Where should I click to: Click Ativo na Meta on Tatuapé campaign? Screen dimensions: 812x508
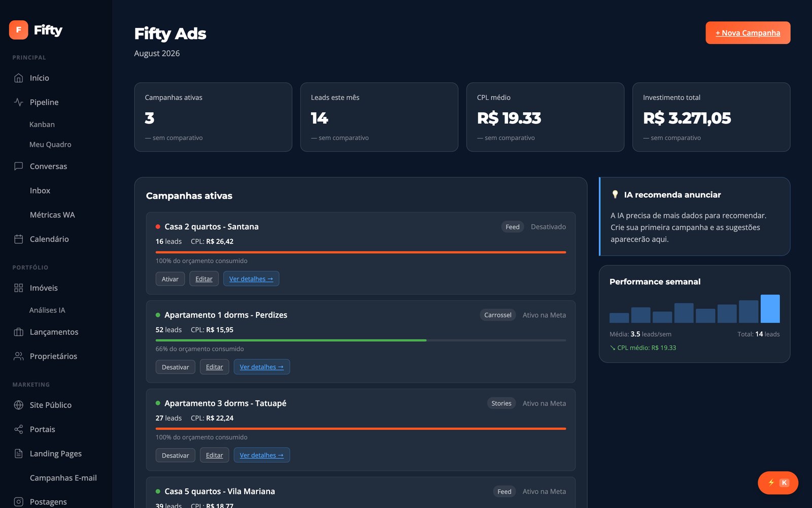pyautogui.click(x=544, y=403)
